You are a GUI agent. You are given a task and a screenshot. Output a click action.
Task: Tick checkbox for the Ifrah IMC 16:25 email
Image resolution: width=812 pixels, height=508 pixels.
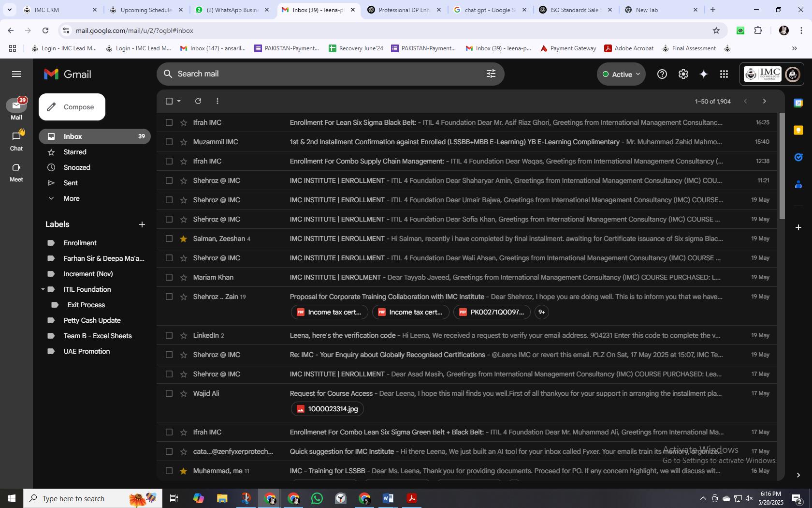[169, 122]
